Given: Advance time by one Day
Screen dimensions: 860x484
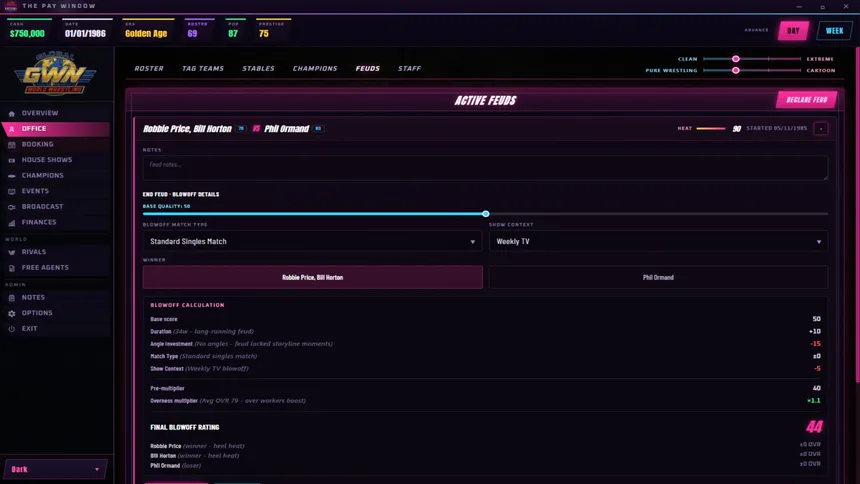Looking at the screenshot, I should click(793, 31).
